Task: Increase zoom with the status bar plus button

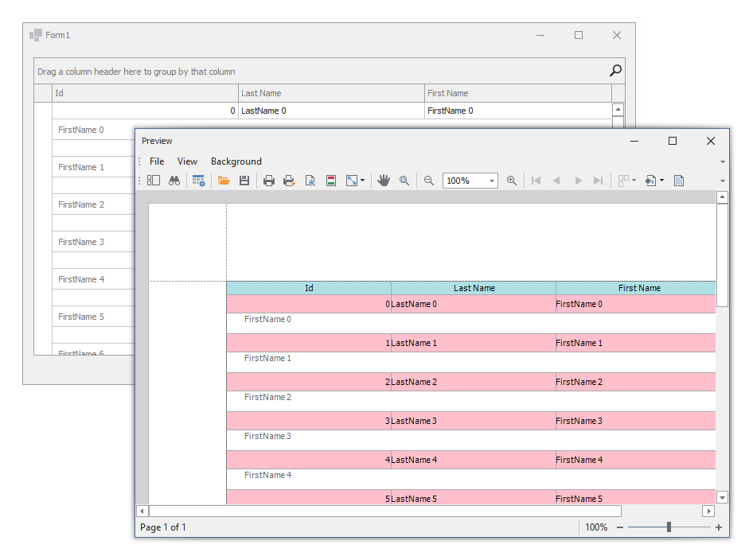Action: tap(719, 527)
